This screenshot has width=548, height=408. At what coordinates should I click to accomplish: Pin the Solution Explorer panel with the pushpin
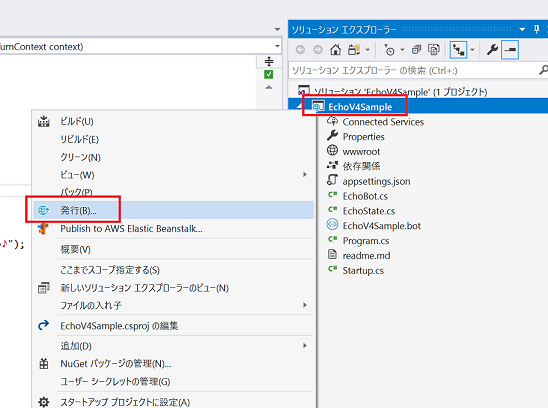coord(537,29)
